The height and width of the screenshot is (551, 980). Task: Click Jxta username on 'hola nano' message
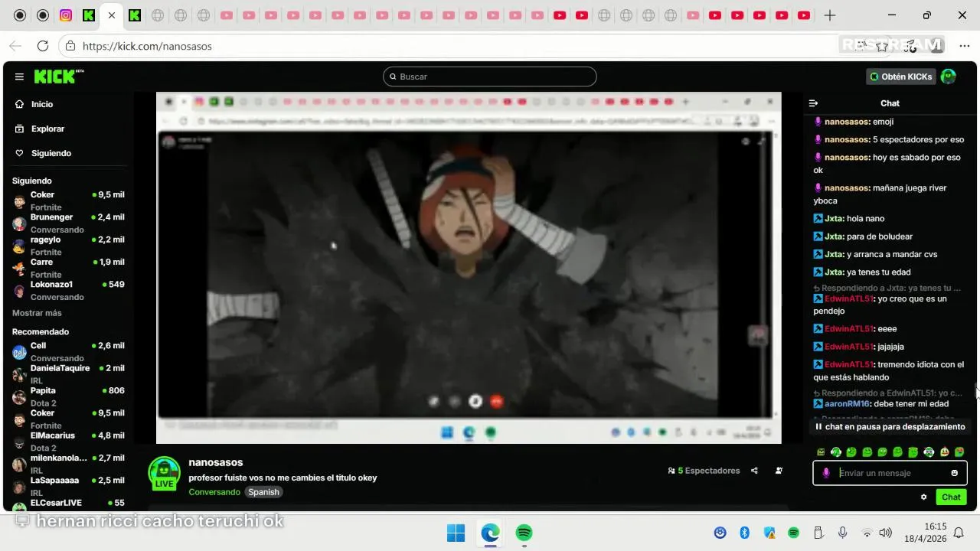(x=833, y=219)
